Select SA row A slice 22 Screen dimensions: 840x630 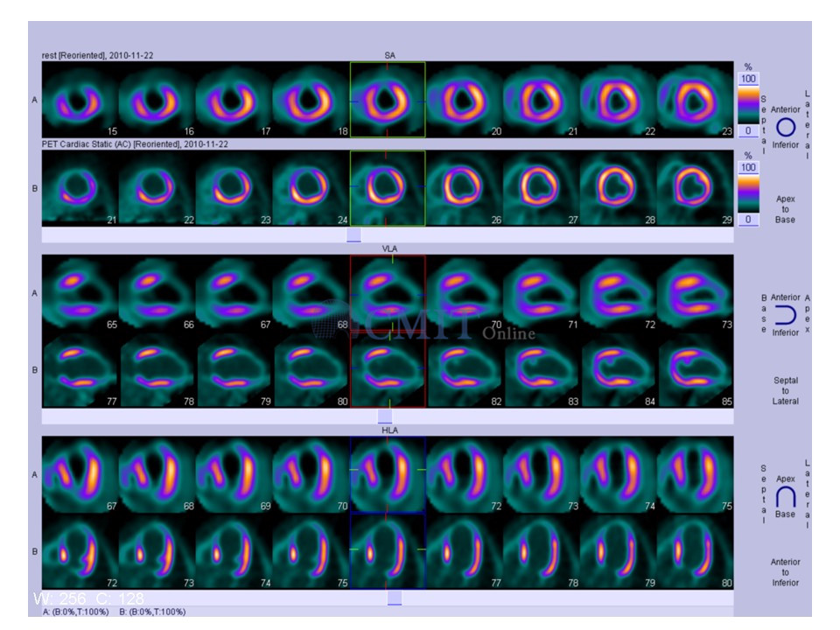pyautogui.click(x=619, y=100)
